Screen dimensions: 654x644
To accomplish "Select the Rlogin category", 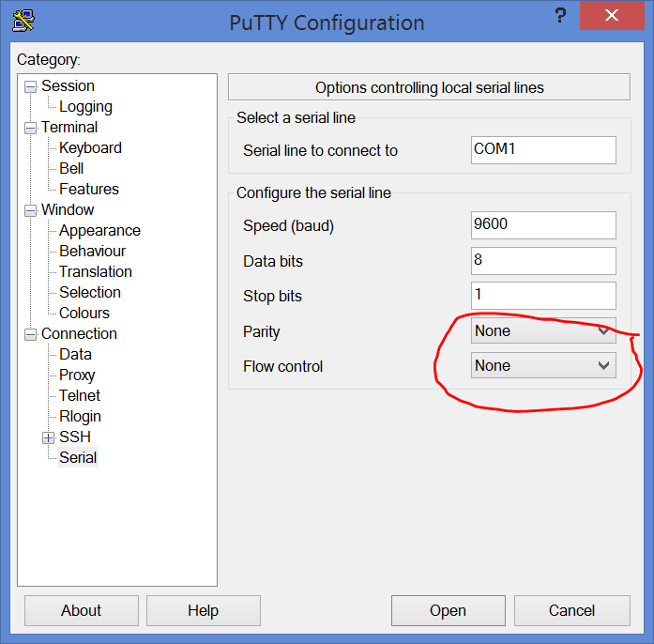I will 80,417.
